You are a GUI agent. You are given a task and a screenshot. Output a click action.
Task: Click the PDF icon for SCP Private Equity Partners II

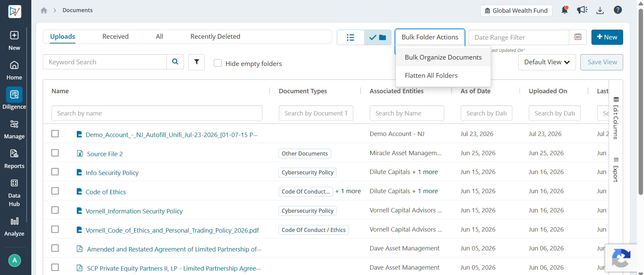(x=79, y=268)
